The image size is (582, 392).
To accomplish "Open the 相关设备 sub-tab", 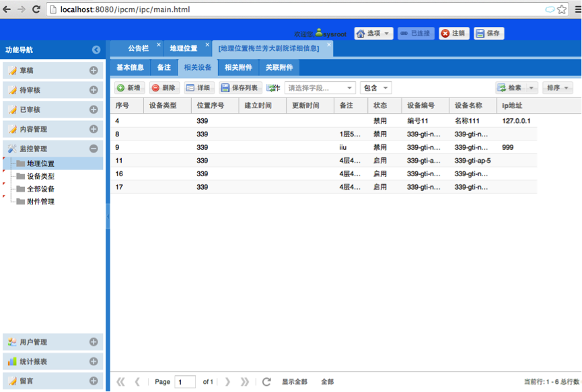I will click(x=197, y=67).
